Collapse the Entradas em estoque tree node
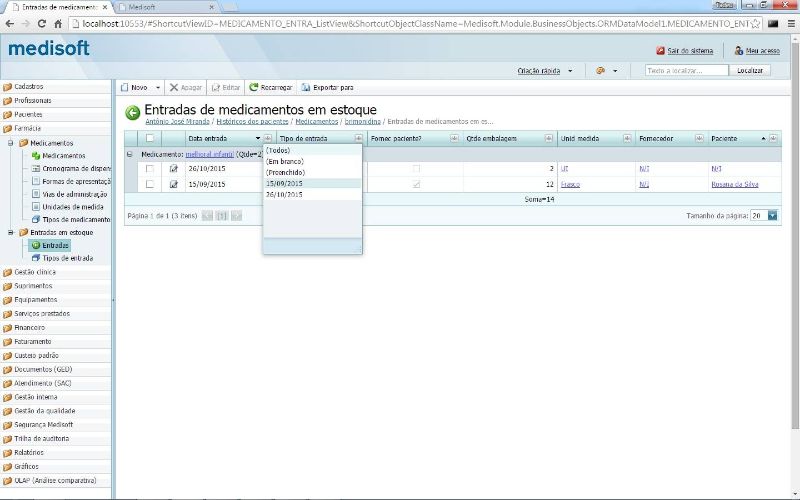The image size is (800, 500). (x=10, y=232)
